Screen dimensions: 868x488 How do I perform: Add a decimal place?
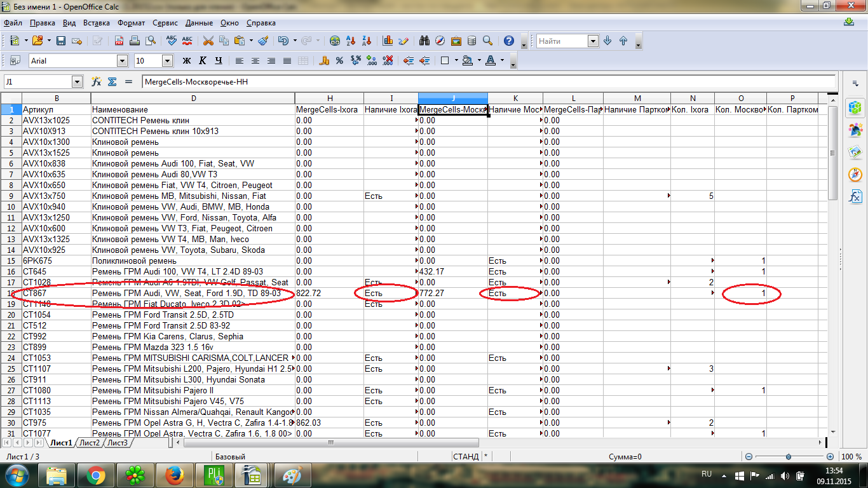(372, 60)
